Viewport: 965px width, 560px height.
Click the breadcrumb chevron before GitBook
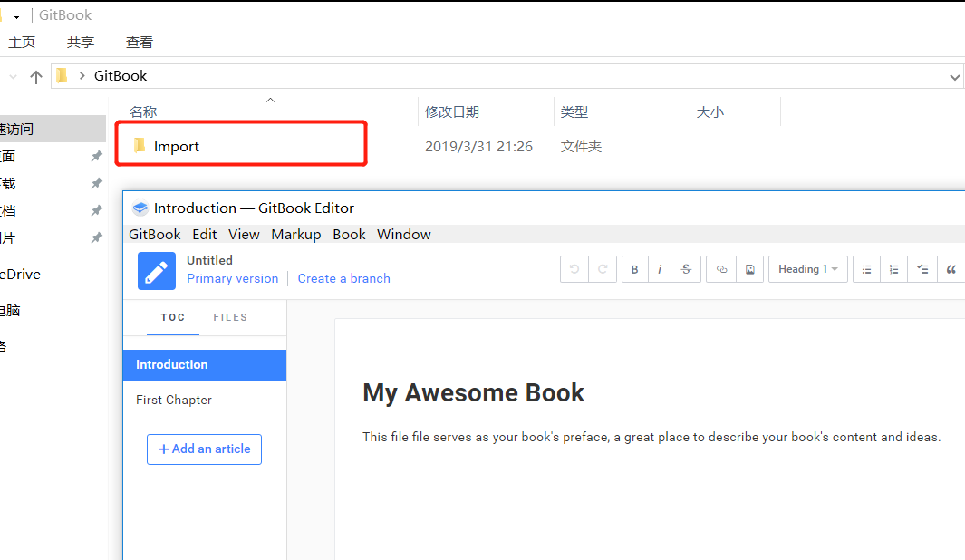tap(82, 76)
